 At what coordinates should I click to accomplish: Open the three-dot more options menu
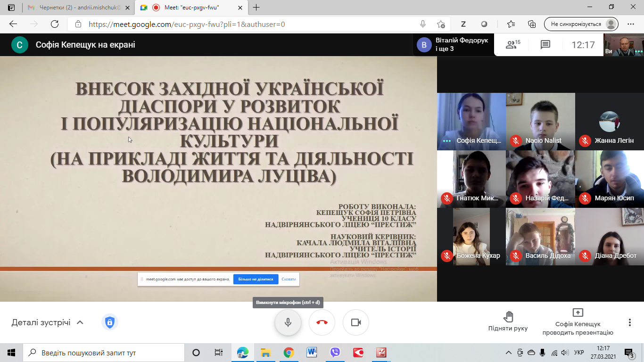click(629, 322)
